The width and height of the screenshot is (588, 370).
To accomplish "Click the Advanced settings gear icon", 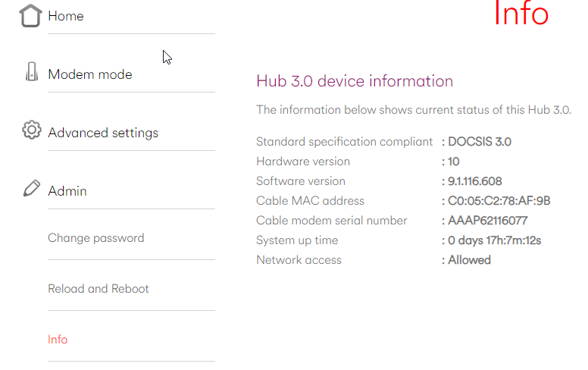I will [31, 130].
